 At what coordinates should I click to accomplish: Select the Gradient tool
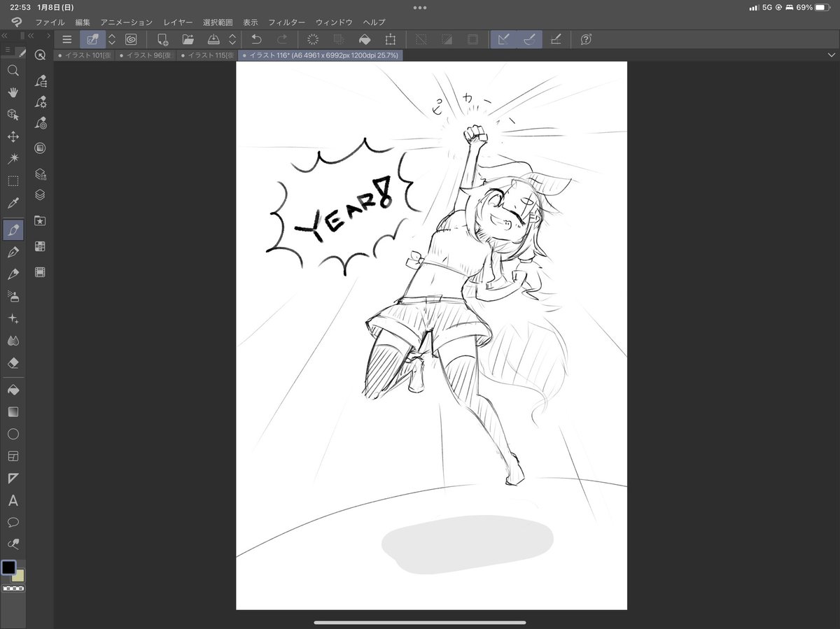click(x=13, y=412)
